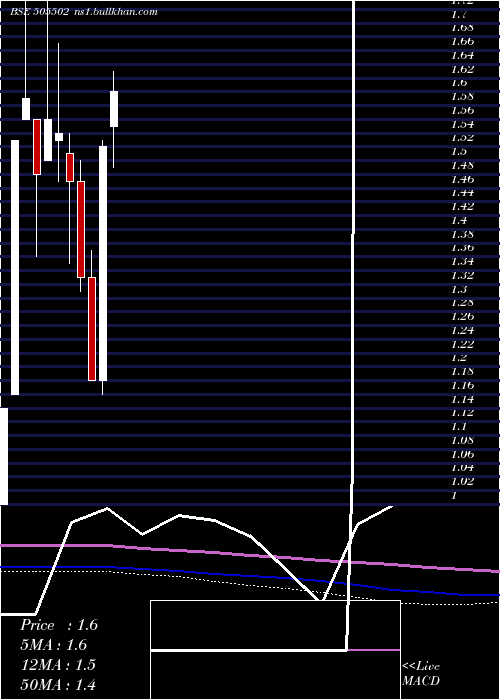Click the 1.14 price axis label

point(462,399)
